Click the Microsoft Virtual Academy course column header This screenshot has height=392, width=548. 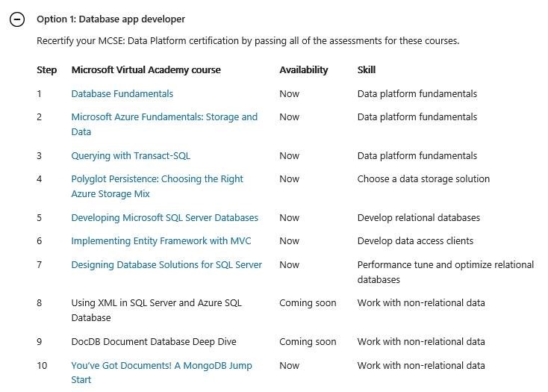pyautogui.click(x=146, y=70)
